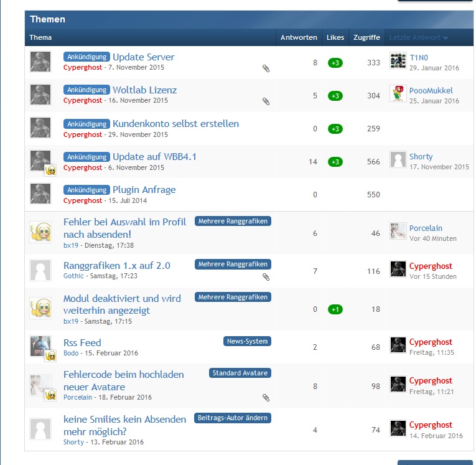Sort threads by Zugriffe column

point(366,38)
